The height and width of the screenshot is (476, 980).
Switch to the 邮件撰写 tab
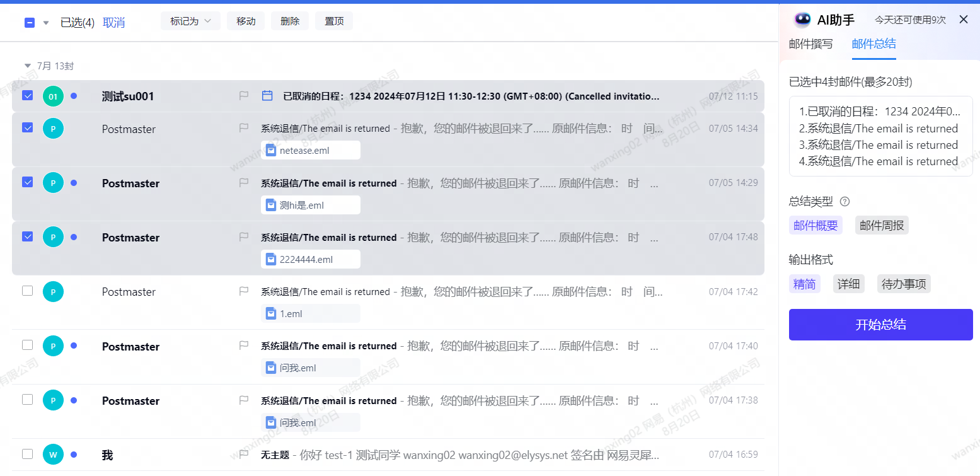pos(810,44)
